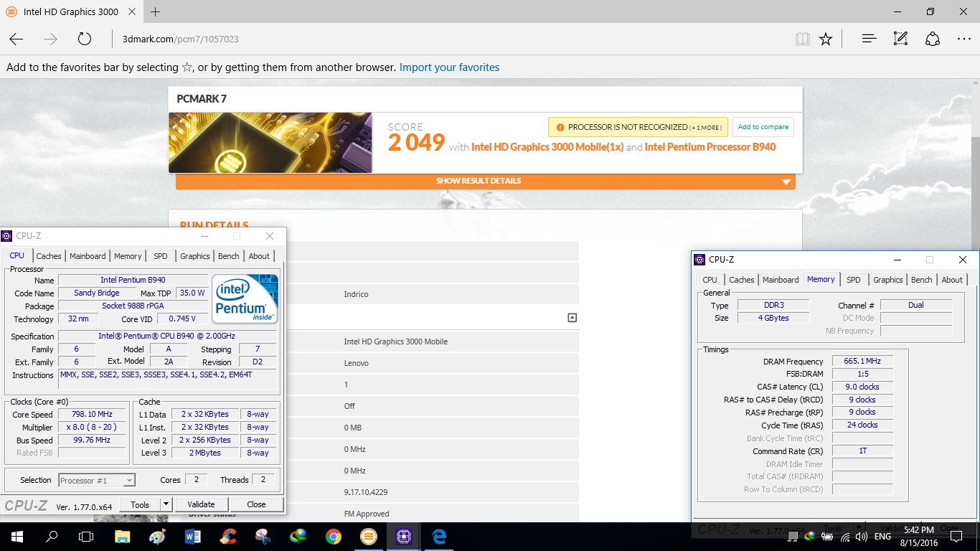Click the Windows Start button
Image resolution: width=980 pixels, height=551 pixels.
coord(17,536)
